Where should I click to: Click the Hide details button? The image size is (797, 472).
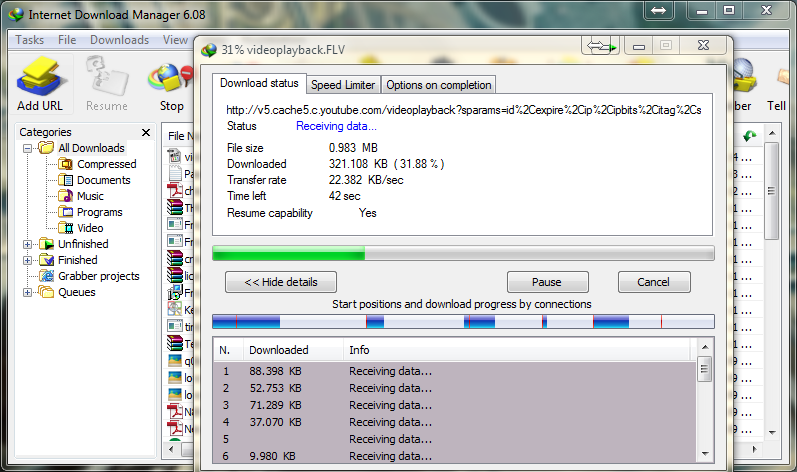tap(281, 282)
